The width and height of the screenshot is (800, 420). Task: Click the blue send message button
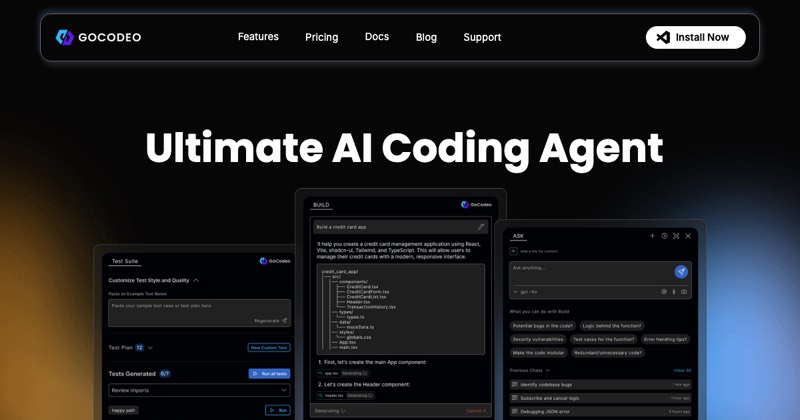click(681, 272)
